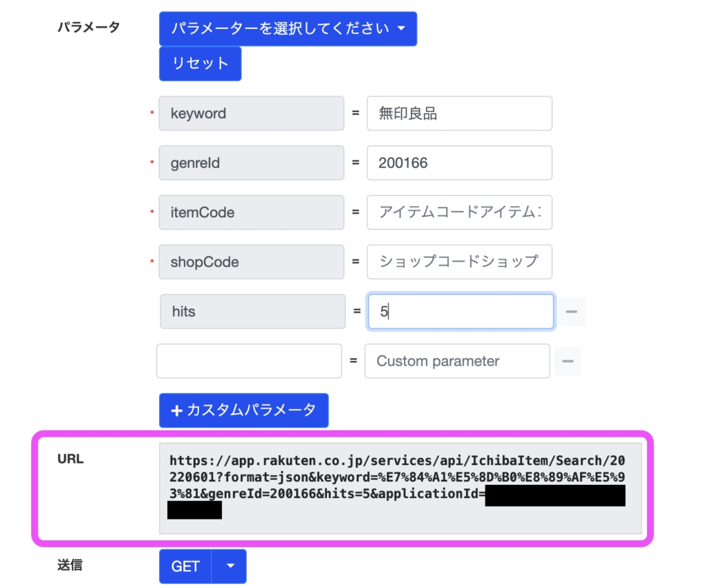Focus the itemCode value input field
The height and width of the screenshot is (588, 708).
pos(459,212)
